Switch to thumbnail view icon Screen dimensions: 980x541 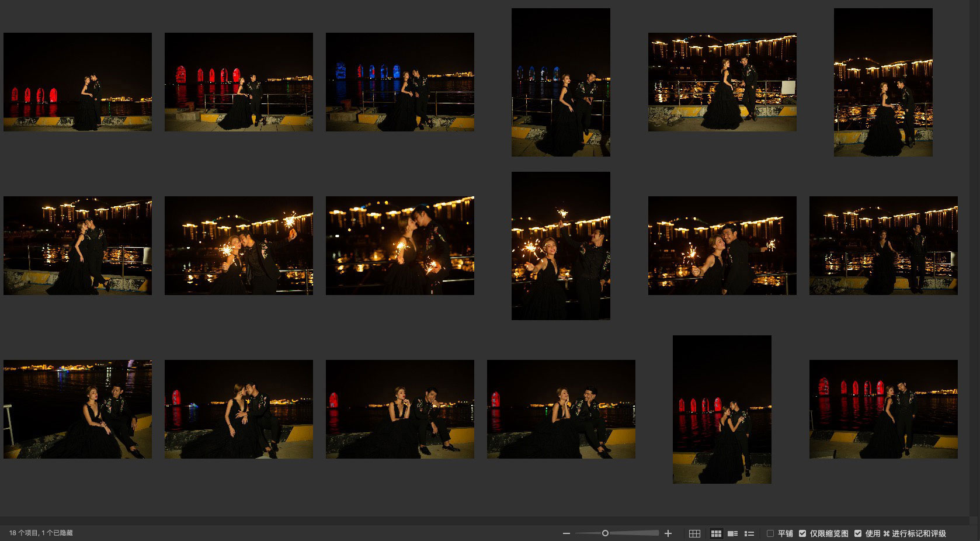pyautogui.click(x=715, y=533)
